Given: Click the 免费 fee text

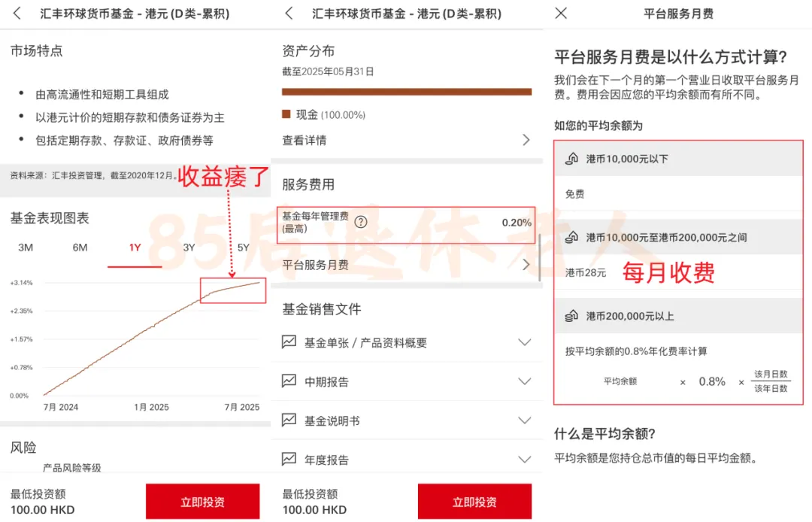Looking at the screenshot, I should pos(575,194).
